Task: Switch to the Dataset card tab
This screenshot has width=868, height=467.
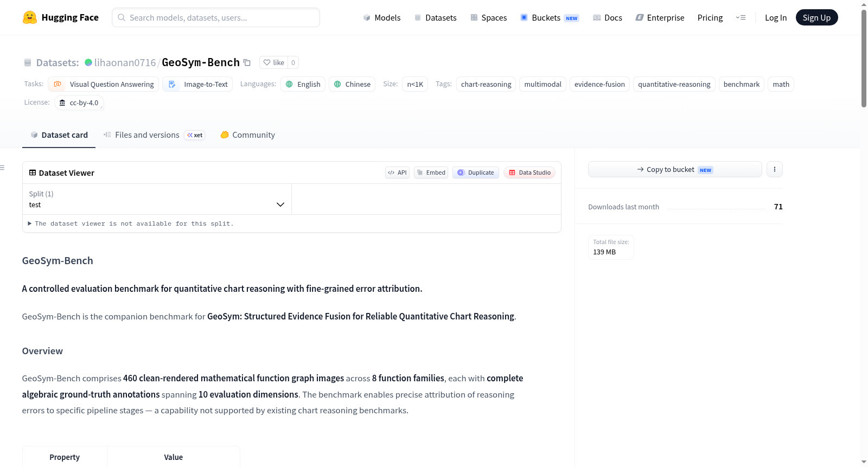Action: coord(59,135)
